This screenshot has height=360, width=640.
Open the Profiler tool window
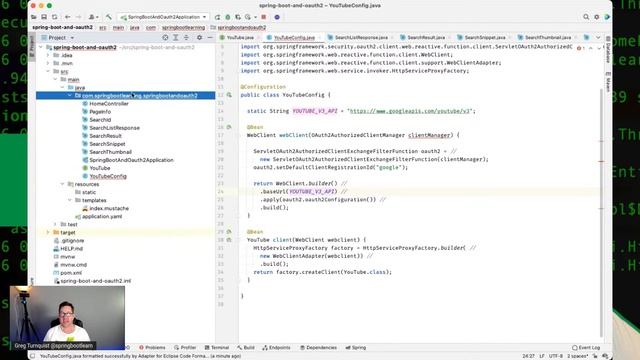click(x=185, y=348)
